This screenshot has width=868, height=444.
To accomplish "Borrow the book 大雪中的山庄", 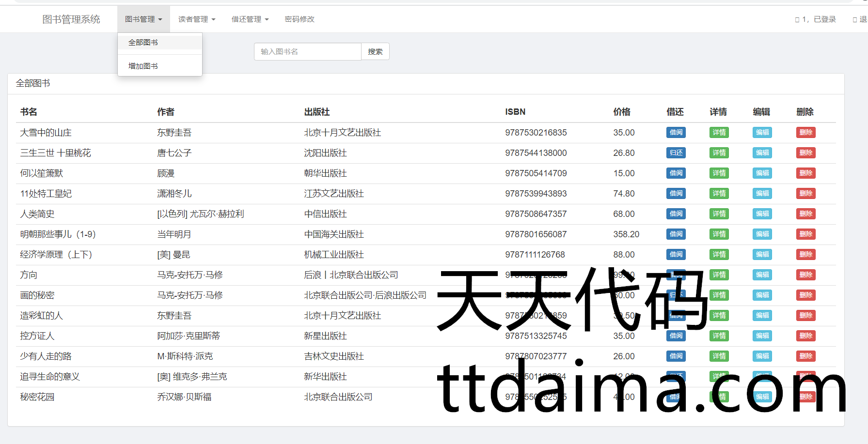I will (x=676, y=133).
